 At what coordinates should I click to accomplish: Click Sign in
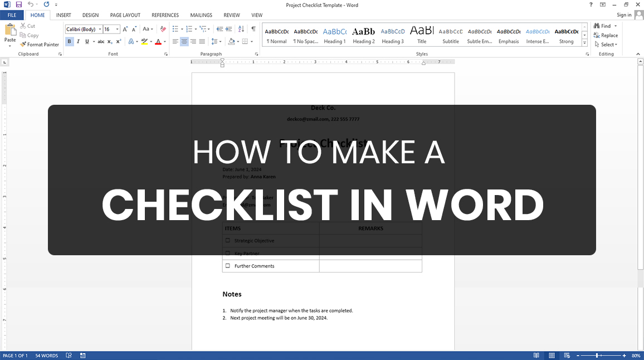(624, 15)
